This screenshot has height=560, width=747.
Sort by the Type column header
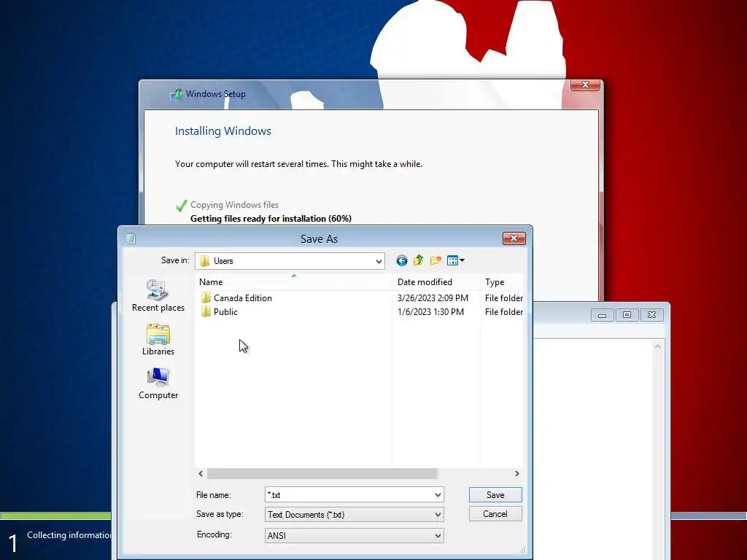(502, 282)
